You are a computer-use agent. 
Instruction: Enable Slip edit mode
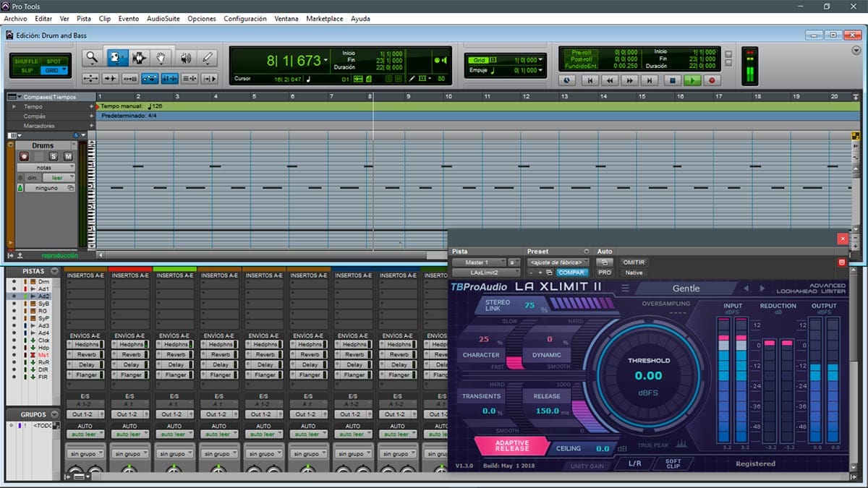26,70
